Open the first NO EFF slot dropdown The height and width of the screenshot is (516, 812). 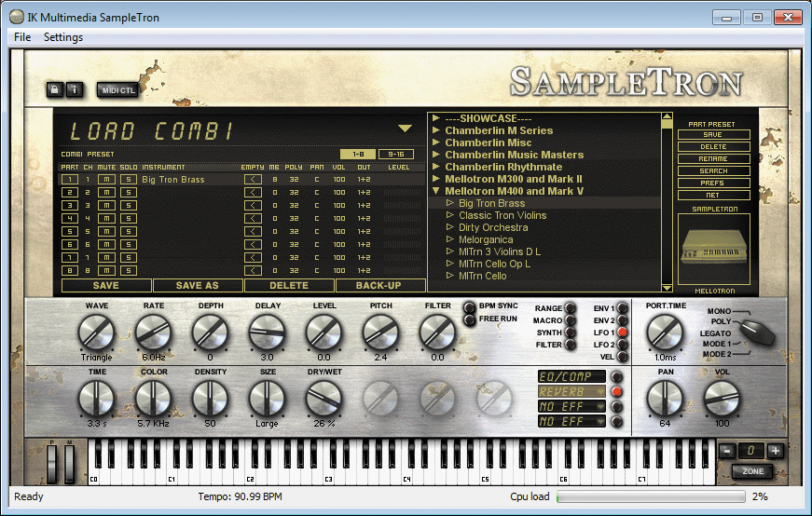pos(571,407)
